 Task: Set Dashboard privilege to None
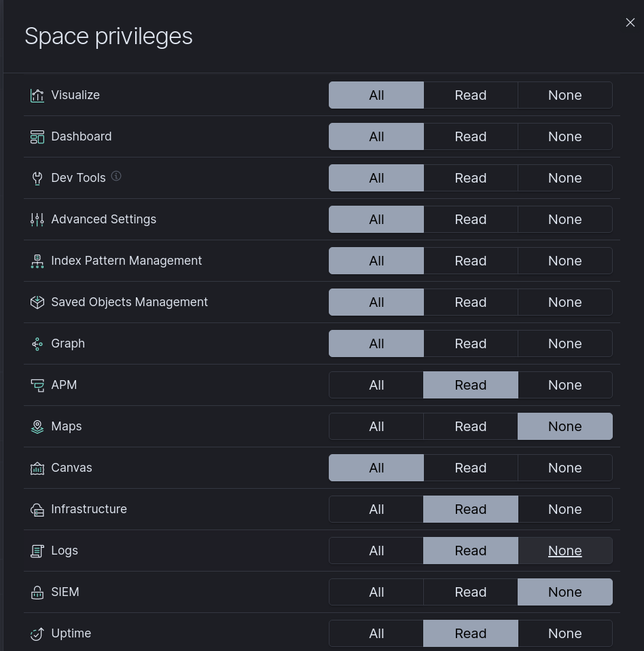565,136
